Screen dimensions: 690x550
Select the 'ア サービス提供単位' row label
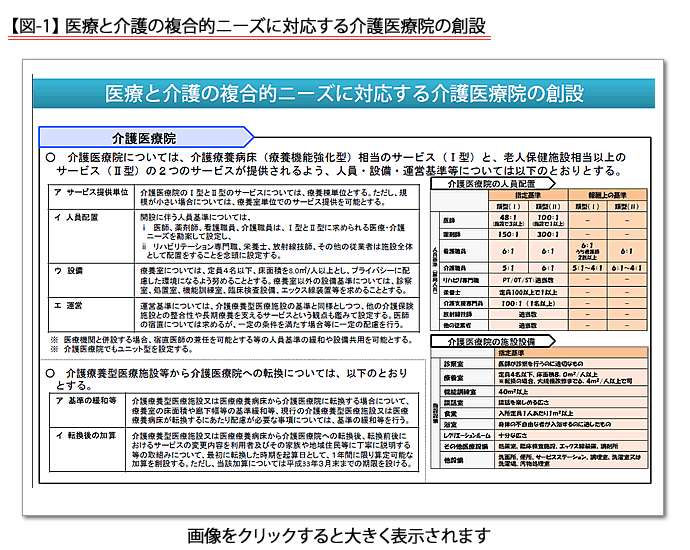tap(92, 192)
